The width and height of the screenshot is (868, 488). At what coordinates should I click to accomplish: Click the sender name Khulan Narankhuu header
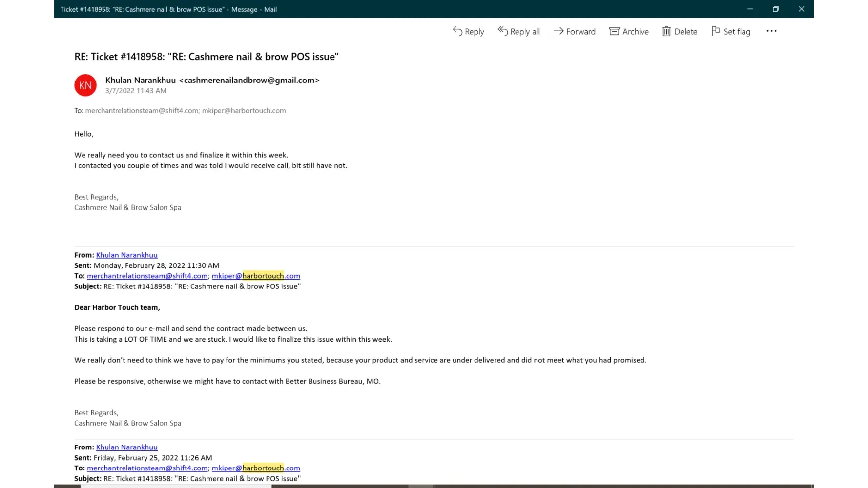coord(141,80)
